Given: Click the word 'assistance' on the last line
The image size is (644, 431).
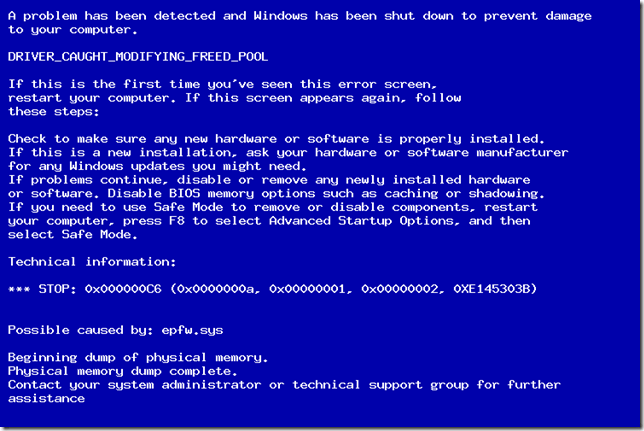Looking at the screenshot, I should pos(46,399).
